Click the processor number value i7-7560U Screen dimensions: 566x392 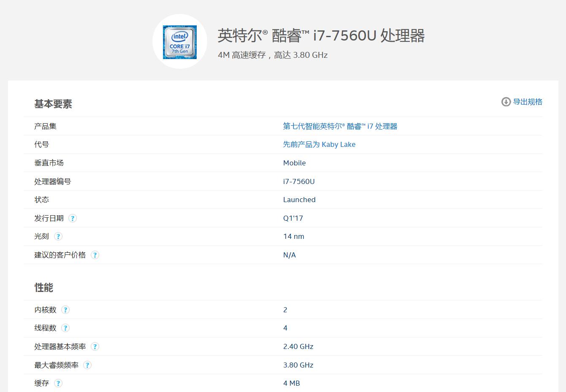(x=299, y=181)
